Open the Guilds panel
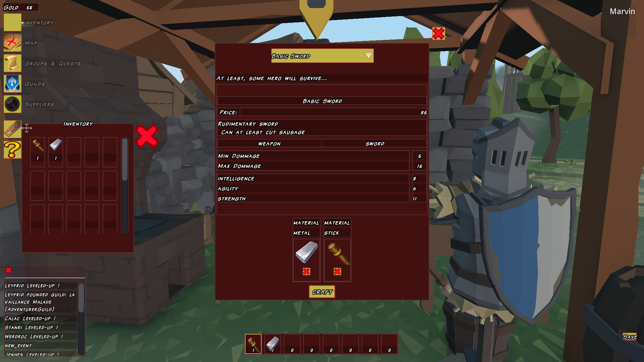644x362 pixels. 12,83
